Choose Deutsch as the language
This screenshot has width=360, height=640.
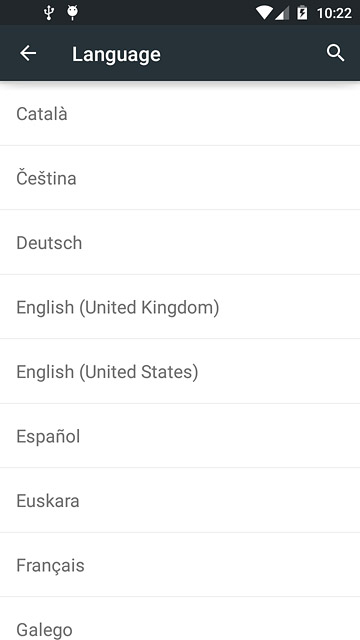point(180,242)
